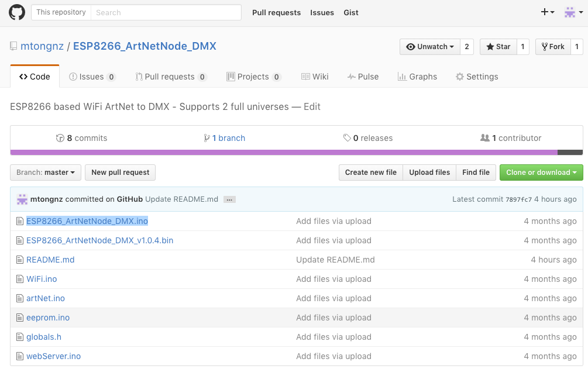Click Upload files
The image size is (588, 369).
429,173
